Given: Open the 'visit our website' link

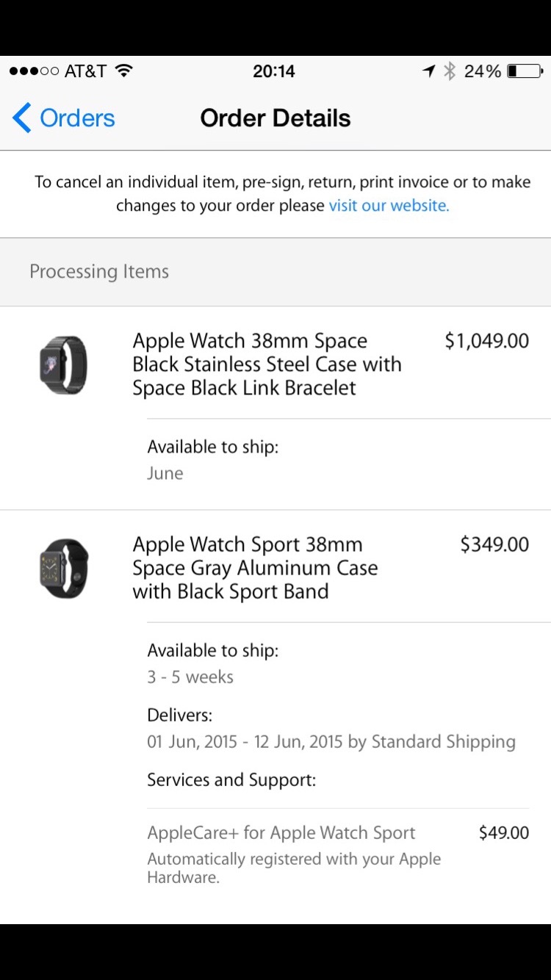Looking at the screenshot, I should 389,206.
